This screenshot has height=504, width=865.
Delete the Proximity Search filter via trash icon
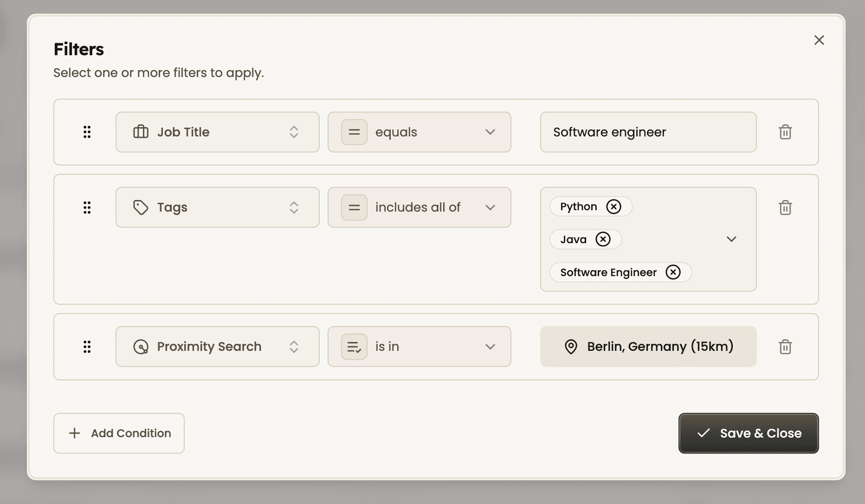pos(785,346)
